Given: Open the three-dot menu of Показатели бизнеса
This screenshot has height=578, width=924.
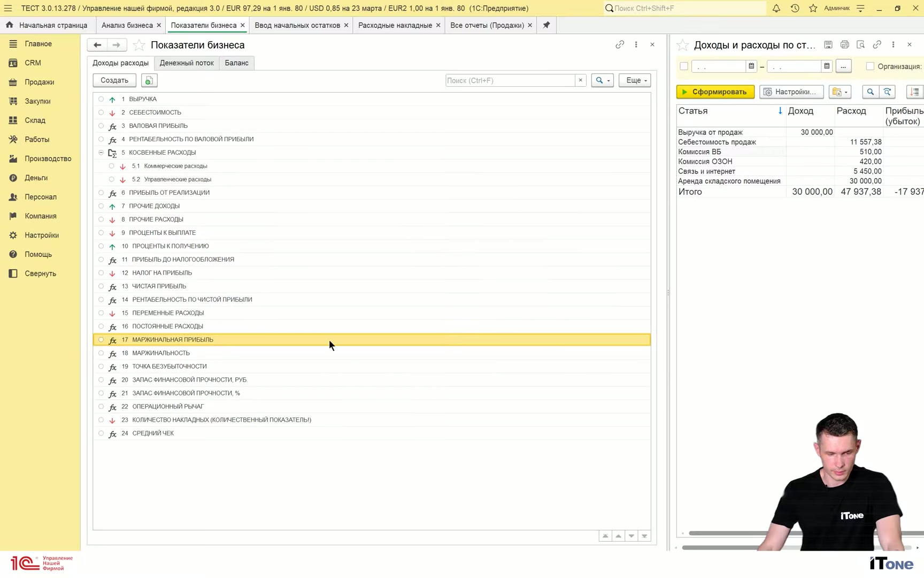Looking at the screenshot, I should coord(636,44).
